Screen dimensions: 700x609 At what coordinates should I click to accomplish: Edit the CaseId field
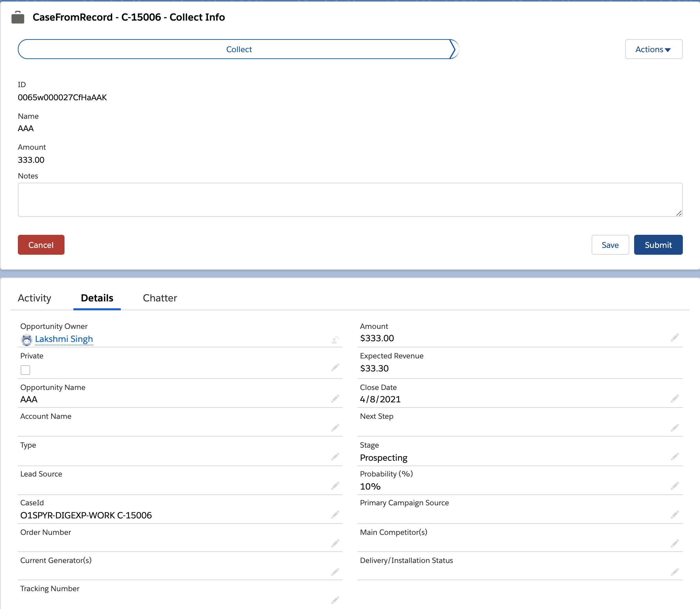[335, 514]
